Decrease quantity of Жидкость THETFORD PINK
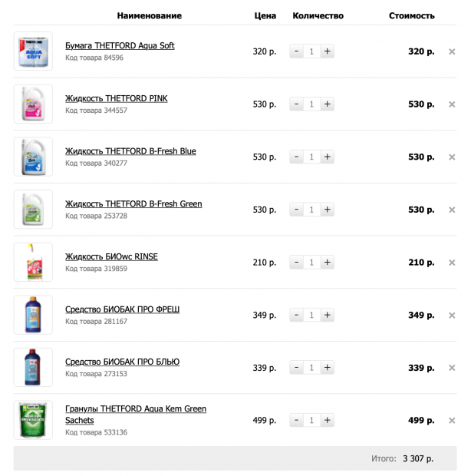 pyautogui.click(x=296, y=104)
